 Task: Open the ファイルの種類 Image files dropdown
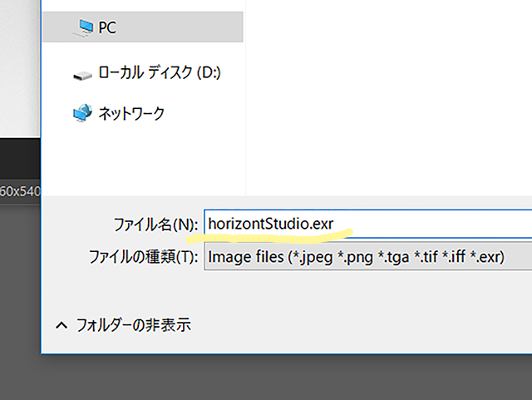point(367,256)
